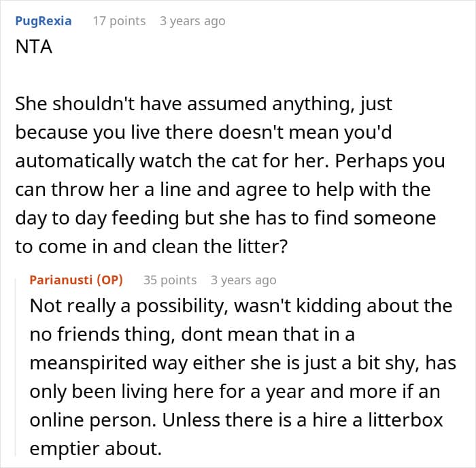The width and height of the screenshot is (476, 468).
Task: Click the line starting "She shouldn't have assumed"
Action: [204, 105]
